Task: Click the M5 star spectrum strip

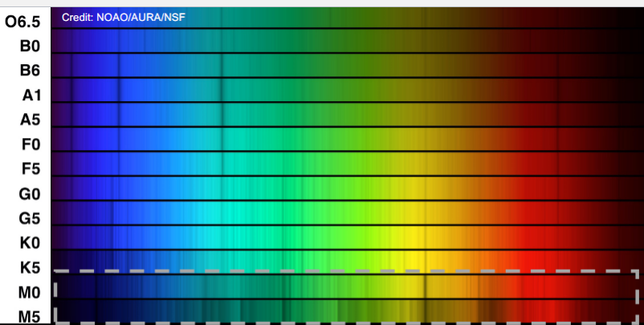Action: pyautogui.click(x=348, y=312)
